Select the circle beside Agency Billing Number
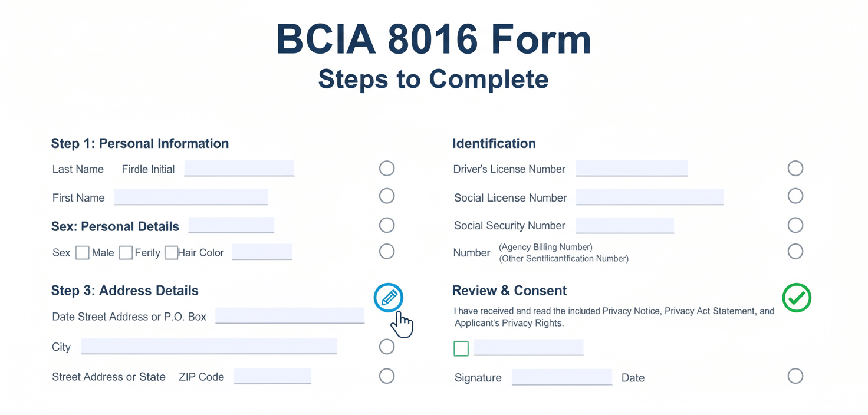Image resolution: width=868 pixels, height=415 pixels. coord(795,252)
